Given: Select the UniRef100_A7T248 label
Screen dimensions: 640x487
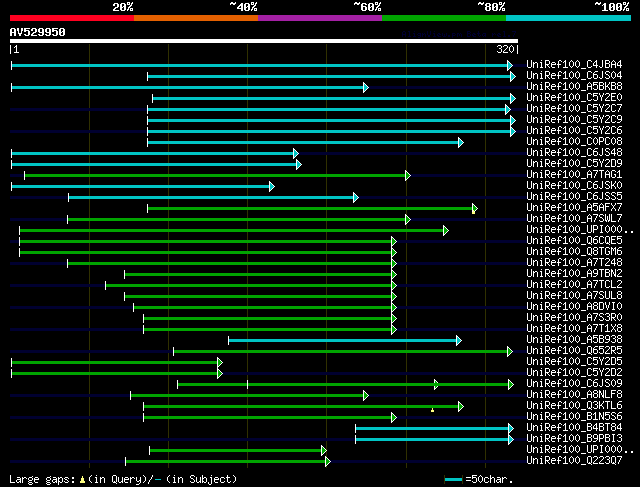Looking at the screenshot, I should pyautogui.click(x=574, y=263).
